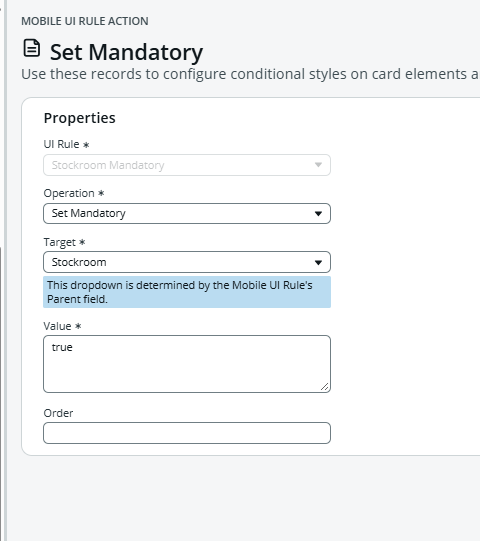480x541 pixels.
Task: Click the Properties section heading
Action: [x=79, y=118]
